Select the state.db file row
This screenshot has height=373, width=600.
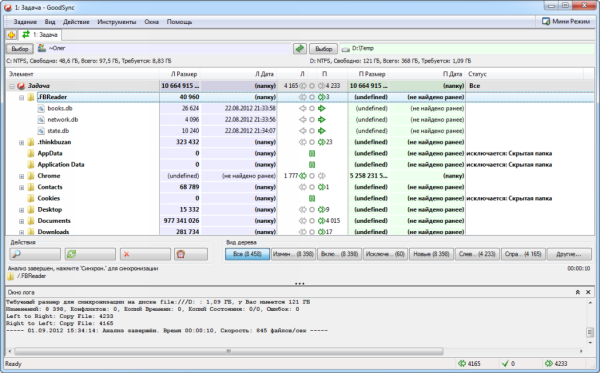pyautogui.click(x=300, y=131)
